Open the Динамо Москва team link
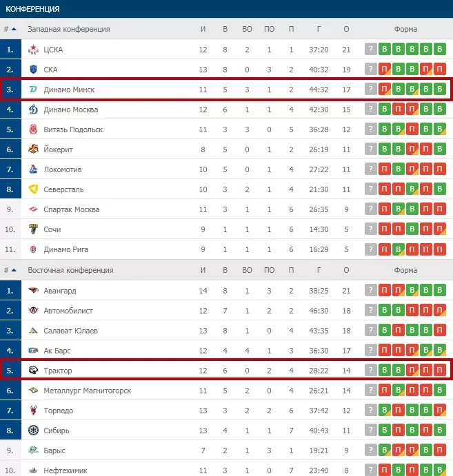The image size is (453, 476). tap(71, 110)
